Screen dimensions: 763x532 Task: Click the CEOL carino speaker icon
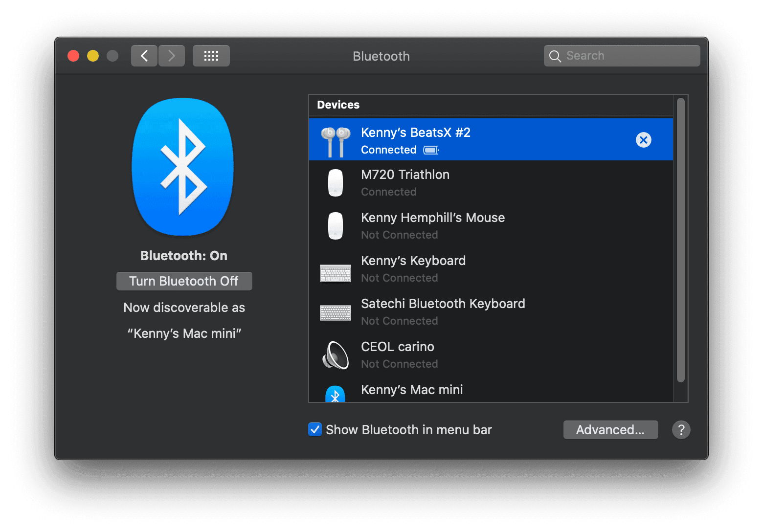pyautogui.click(x=336, y=355)
